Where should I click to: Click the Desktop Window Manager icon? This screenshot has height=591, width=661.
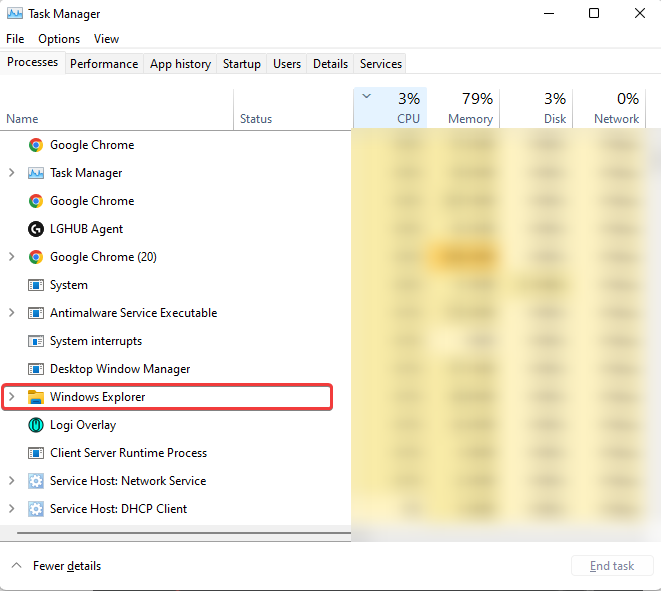tap(36, 369)
